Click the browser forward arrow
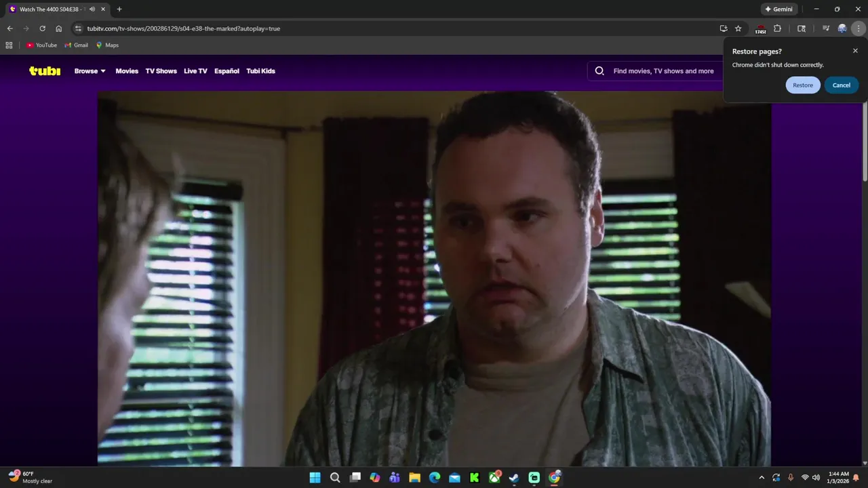 tap(26, 28)
